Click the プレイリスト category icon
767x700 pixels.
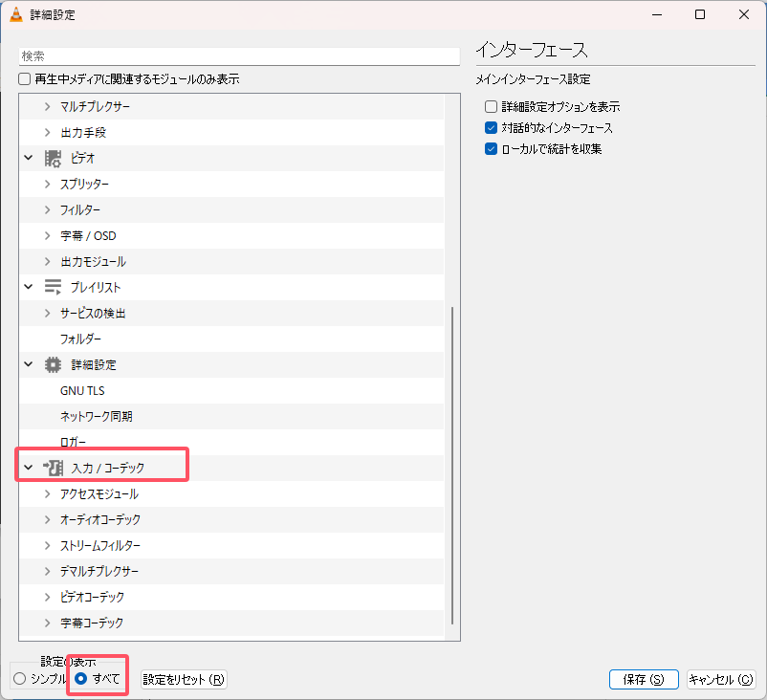pyautogui.click(x=54, y=286)
